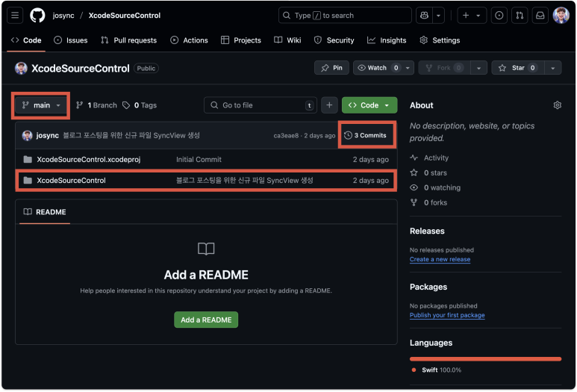Click the Swift language bar
Image resolution: width=577 pixels, height=392 pixels.
[x=485, y=359]
